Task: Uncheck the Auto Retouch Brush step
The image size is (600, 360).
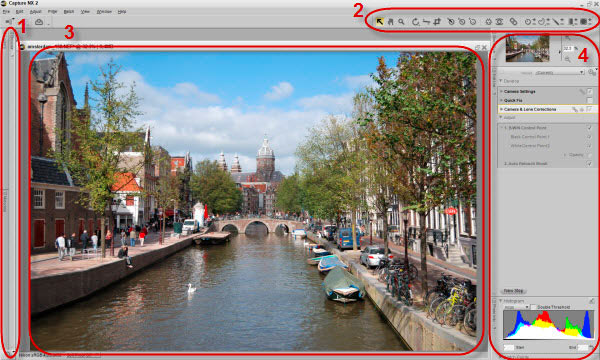Action: (589, 163)
